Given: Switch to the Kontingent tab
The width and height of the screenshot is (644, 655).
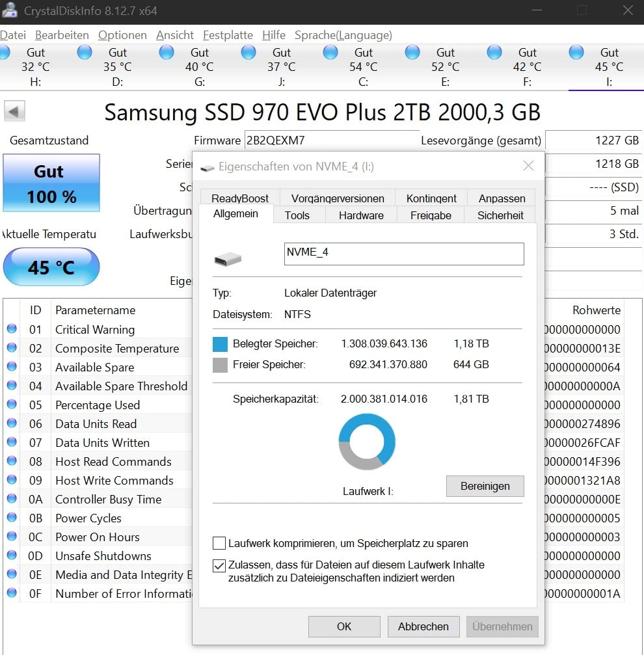Looking at the screenshot, I should coord(431,198).
